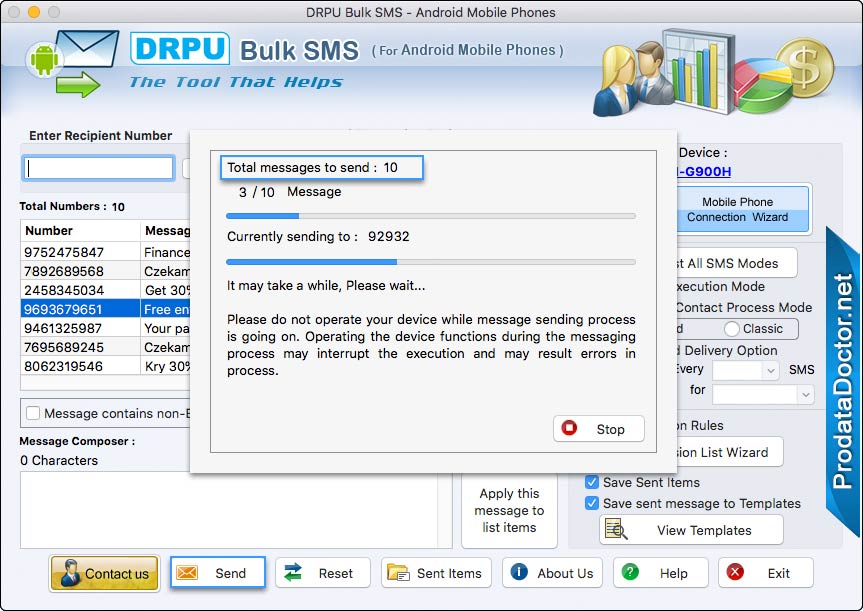Click the Send button

[x=217, y=572]
